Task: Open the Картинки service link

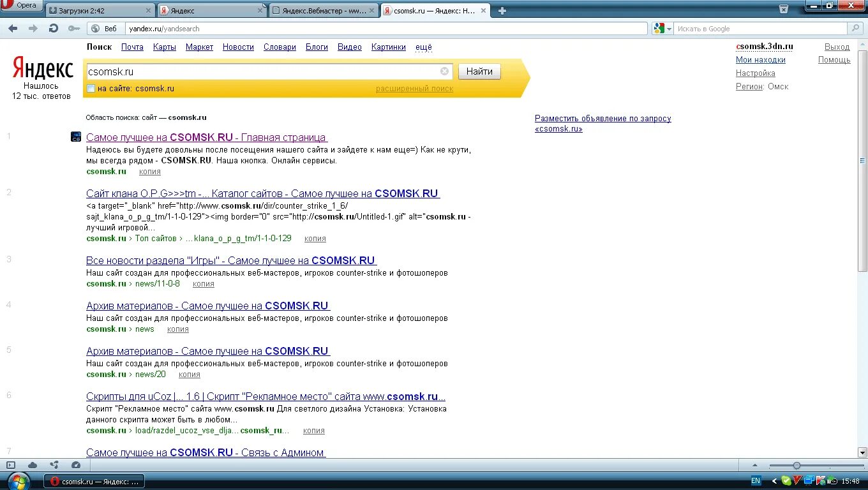Action: click(389, 47)
